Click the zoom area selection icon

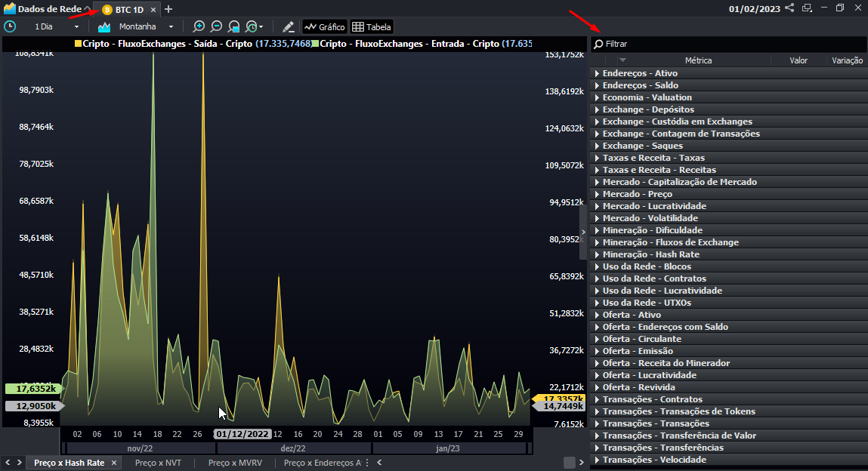pyautogui.click(x=233, y=26)
